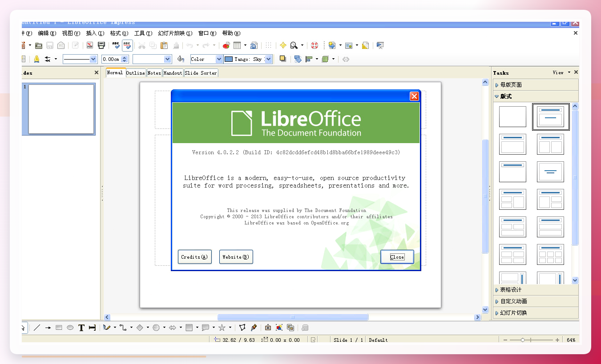This screenshot has height=364, width=601.
Task: Click the zoom in plus button
Action: pyautogui.click(x=557, y=340)
